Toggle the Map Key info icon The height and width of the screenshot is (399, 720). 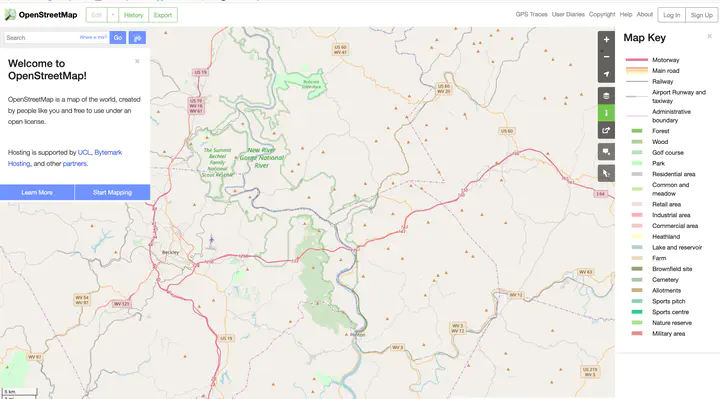coord(606,113)
